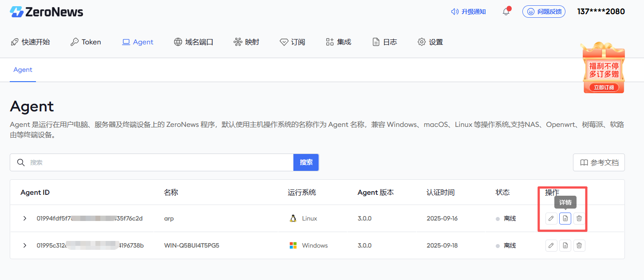Image resolution: width=644 pixels, height=280 pixels.
Task: Click the 升级通知 upgrade notice link
Action: click(x=468, y=12)
